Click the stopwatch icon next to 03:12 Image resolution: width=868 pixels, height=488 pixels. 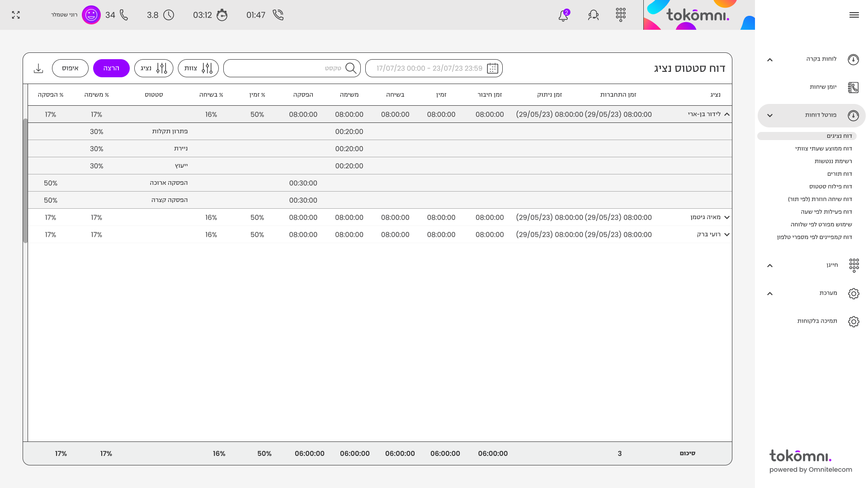[222, 15]
